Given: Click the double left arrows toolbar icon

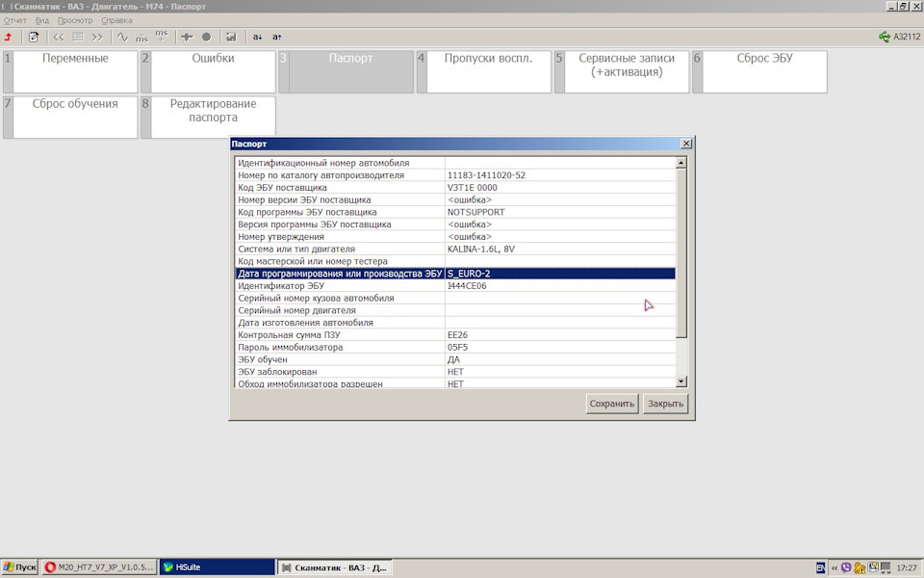Looking at the screenshot, I should 59,38.
